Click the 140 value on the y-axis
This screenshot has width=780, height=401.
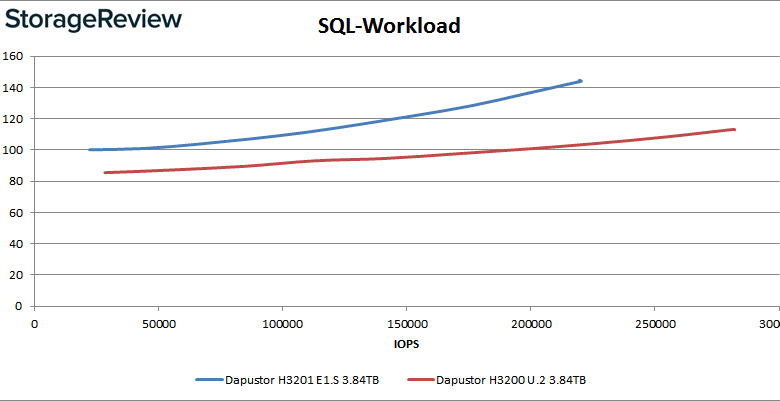point(13,88)
